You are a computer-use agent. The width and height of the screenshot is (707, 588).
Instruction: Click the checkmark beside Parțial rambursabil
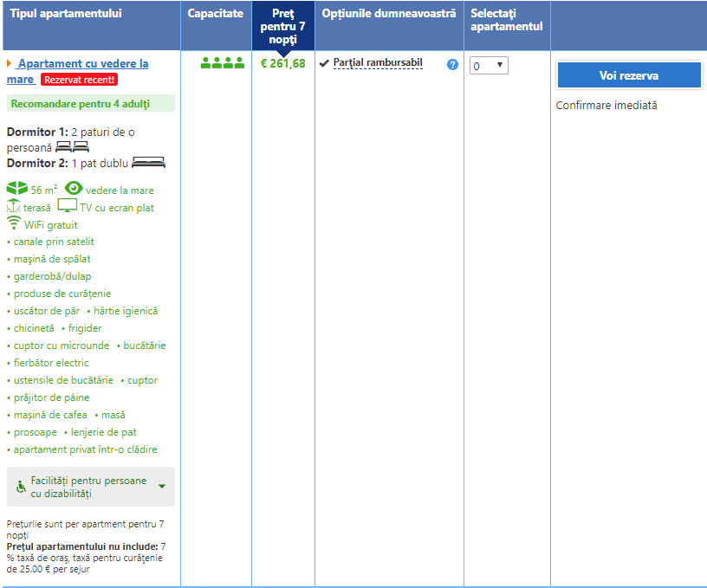(x=324, y=63)
